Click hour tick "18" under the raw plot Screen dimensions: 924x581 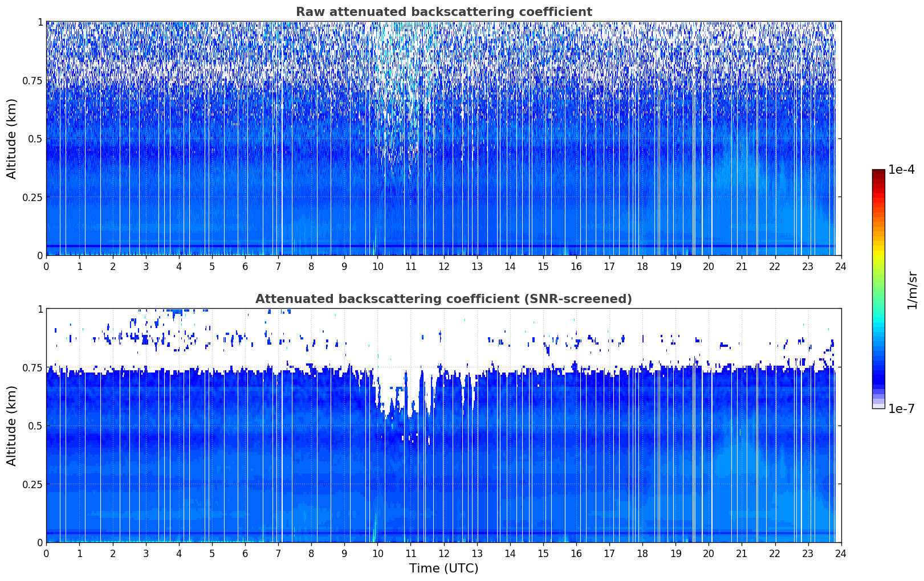642,266
